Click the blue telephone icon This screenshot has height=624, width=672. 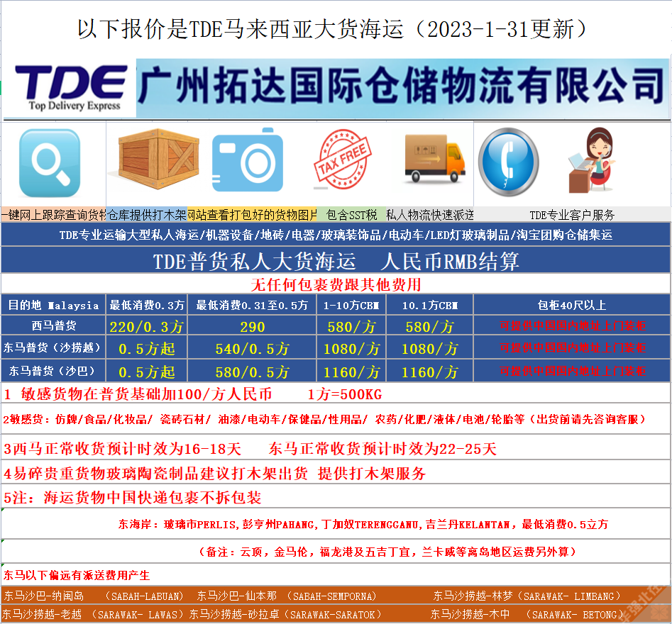[508, 162]
